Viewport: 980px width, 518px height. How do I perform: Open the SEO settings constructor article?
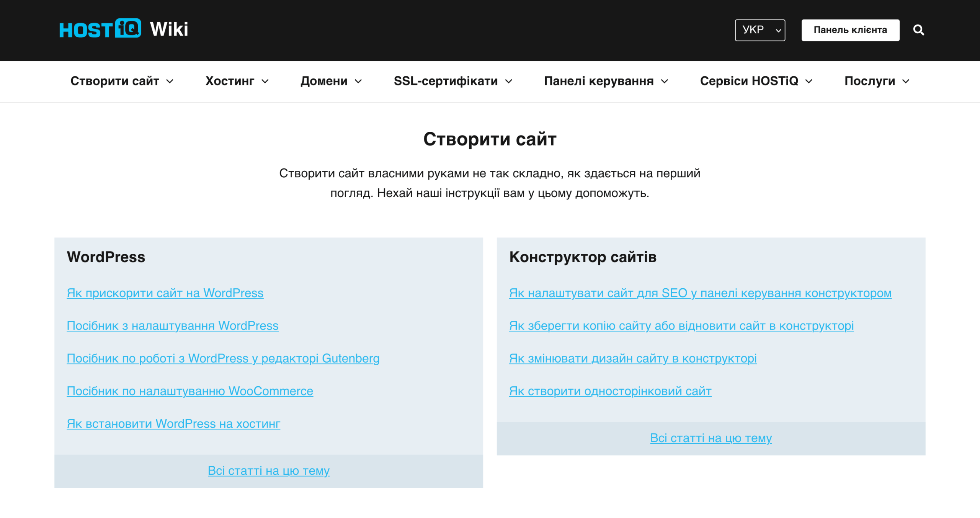point(700,293)
